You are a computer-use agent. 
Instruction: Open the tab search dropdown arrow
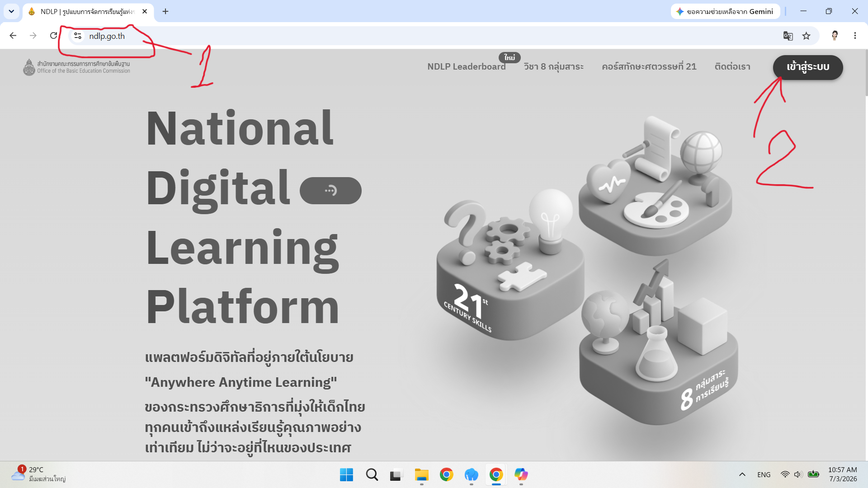coord(11,11)
